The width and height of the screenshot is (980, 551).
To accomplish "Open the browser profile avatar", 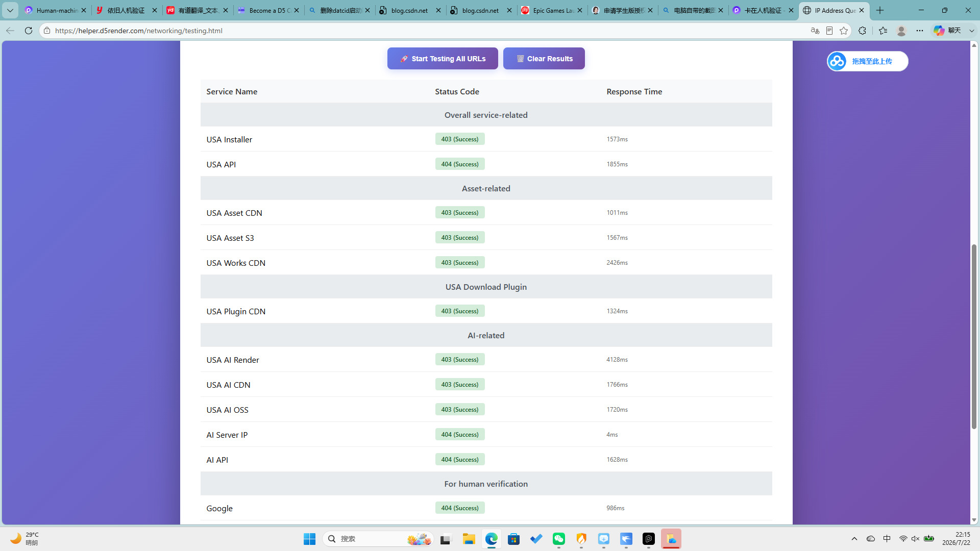I will 901,31.
